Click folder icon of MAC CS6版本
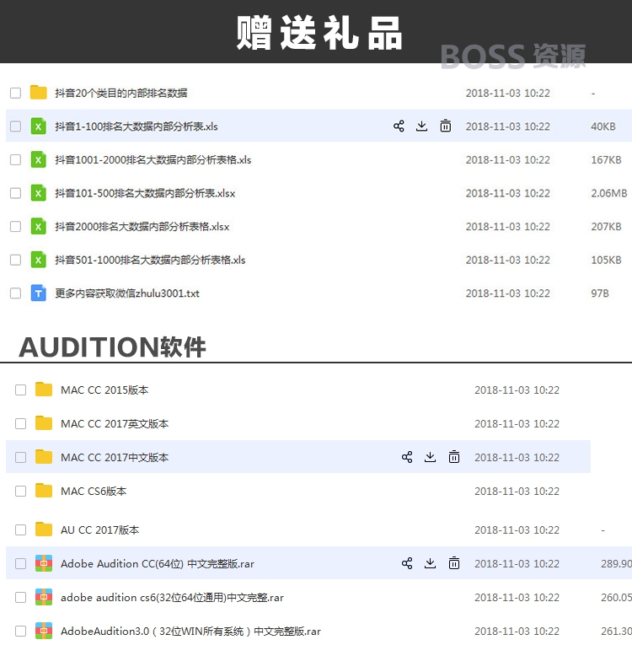 [44, 491]
